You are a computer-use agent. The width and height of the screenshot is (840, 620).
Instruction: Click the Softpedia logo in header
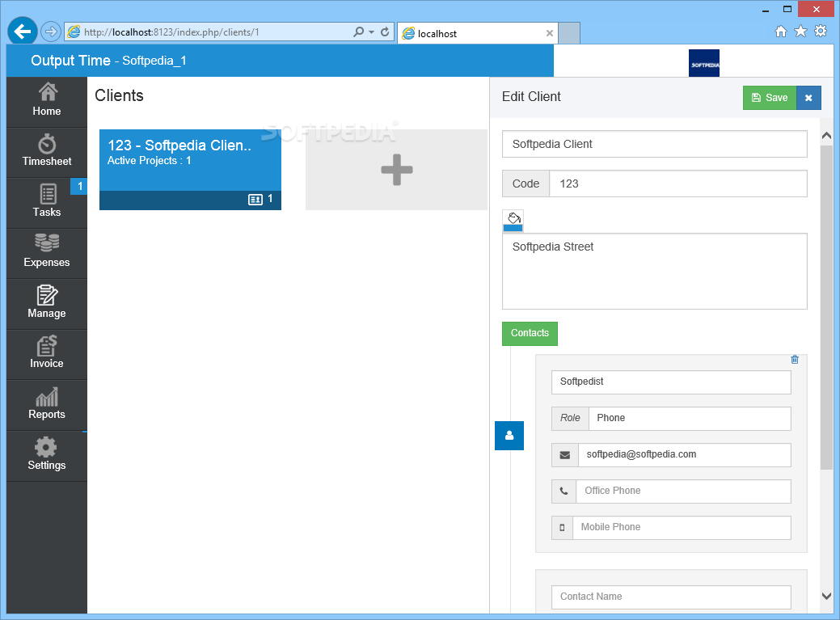coord(704,63)
